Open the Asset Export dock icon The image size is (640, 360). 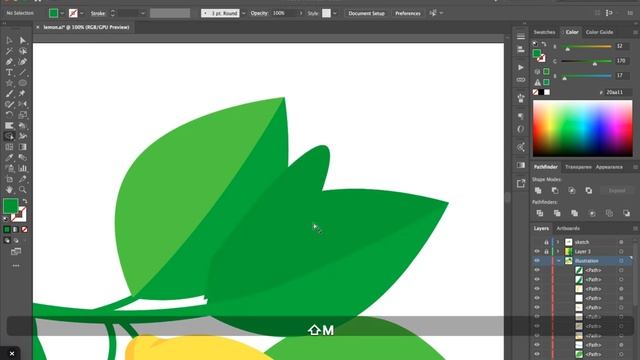[x=520, y=184]
